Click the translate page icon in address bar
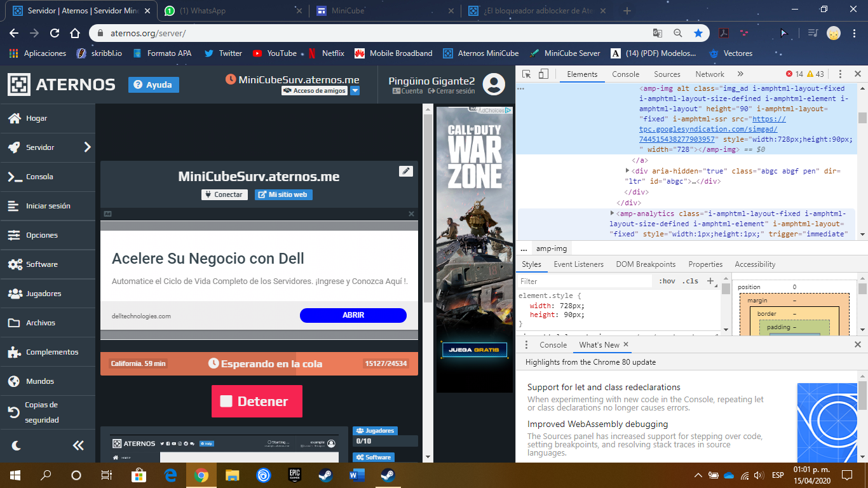This screenshot has width=868, height=488. coord(658,33)
